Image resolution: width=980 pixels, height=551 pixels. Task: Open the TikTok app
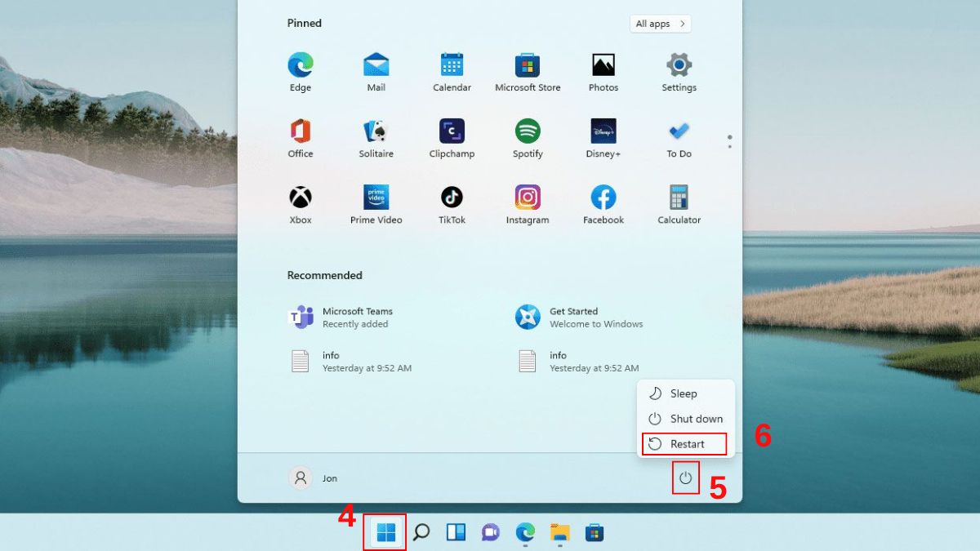[x=452, y=204]
